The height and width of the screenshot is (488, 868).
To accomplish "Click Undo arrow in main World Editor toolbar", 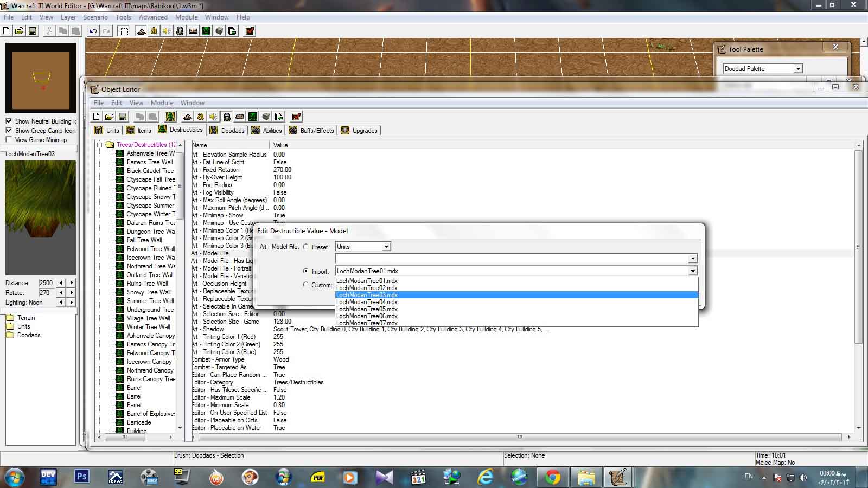I will (93, 31).
